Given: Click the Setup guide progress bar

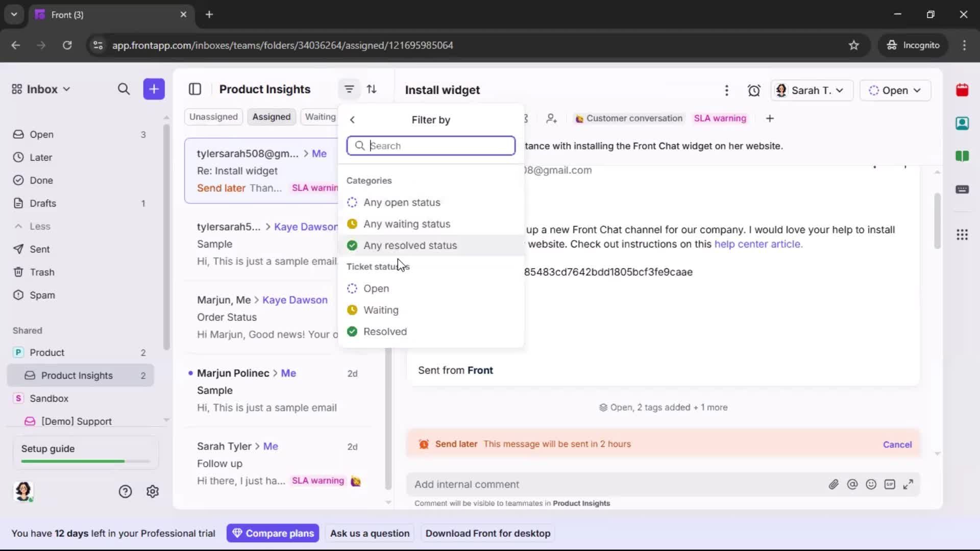Looking at the screenshot, I should (x=83, y=461).
